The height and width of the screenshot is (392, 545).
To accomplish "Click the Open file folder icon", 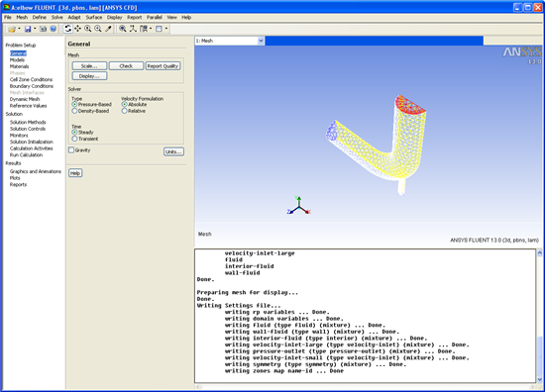I will (12, 29).
